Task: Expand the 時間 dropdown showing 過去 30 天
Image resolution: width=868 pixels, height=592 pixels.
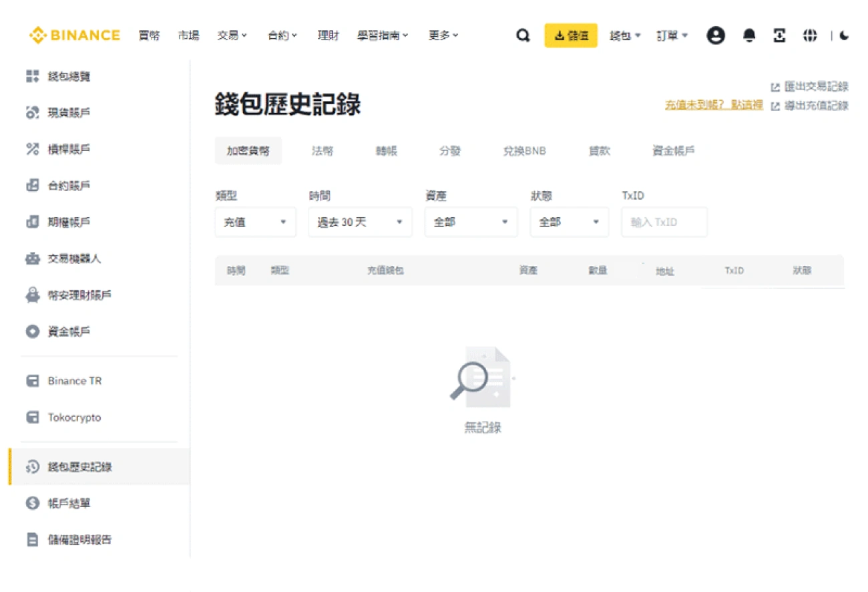Action: click(x=359, y=222)
